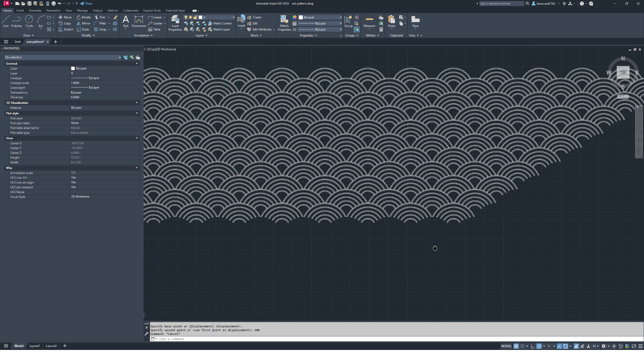Click the Match Properties tool
Screen dimensions: 644x362
(284, 23)
